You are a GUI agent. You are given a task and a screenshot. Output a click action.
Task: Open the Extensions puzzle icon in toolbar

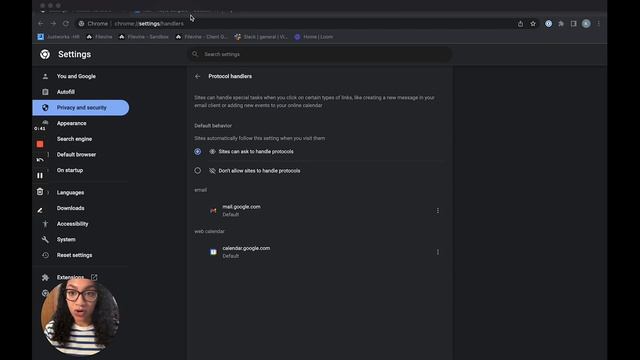click(561, 24)
